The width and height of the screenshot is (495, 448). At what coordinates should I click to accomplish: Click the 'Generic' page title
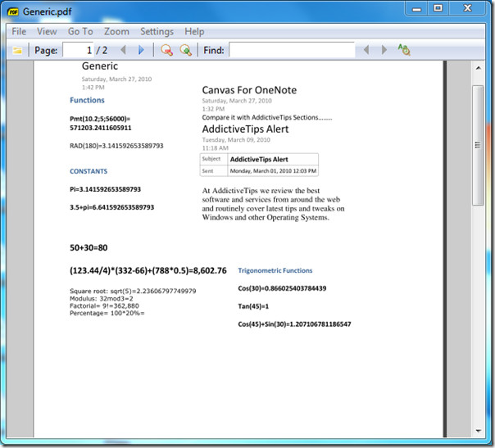point(100,66)
